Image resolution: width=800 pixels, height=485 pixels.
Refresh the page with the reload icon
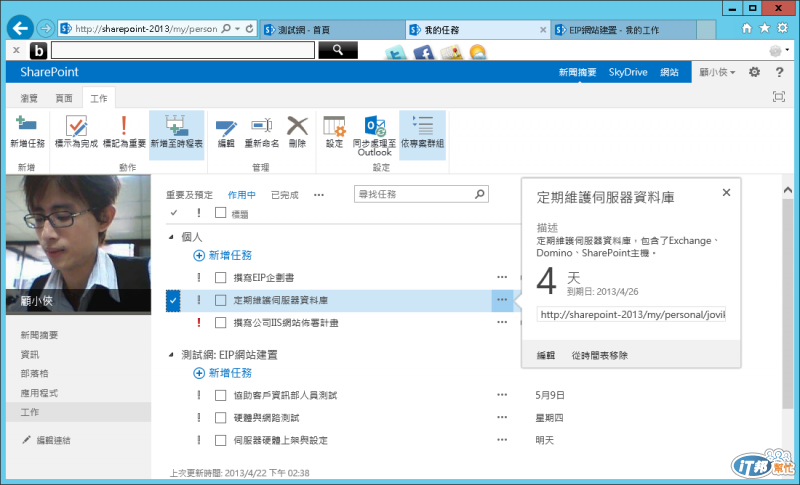[x=249, y=29]
